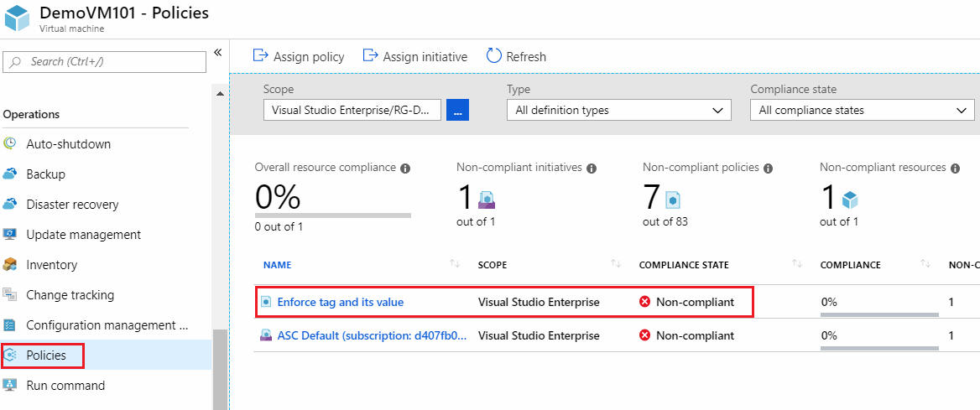Click the COMPLIANCE STATE column header text
The width and height of the screenshot is (980, 410).
684,265
